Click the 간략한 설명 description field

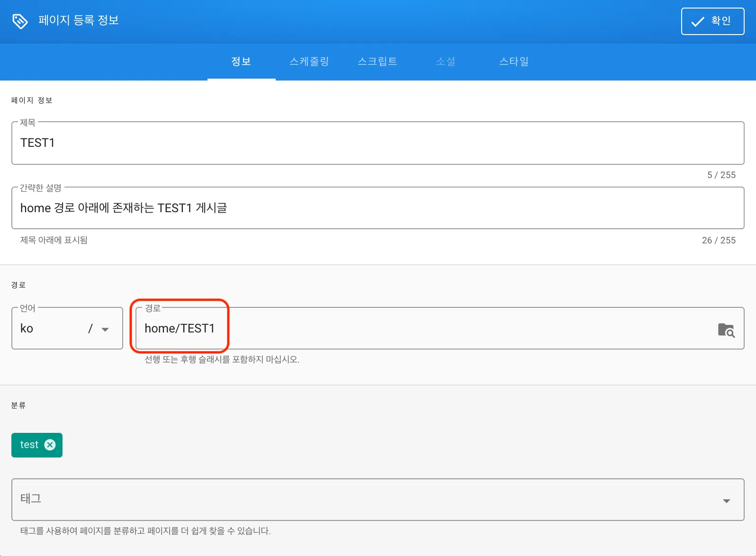pyautogui.click(x=378, y=208)
